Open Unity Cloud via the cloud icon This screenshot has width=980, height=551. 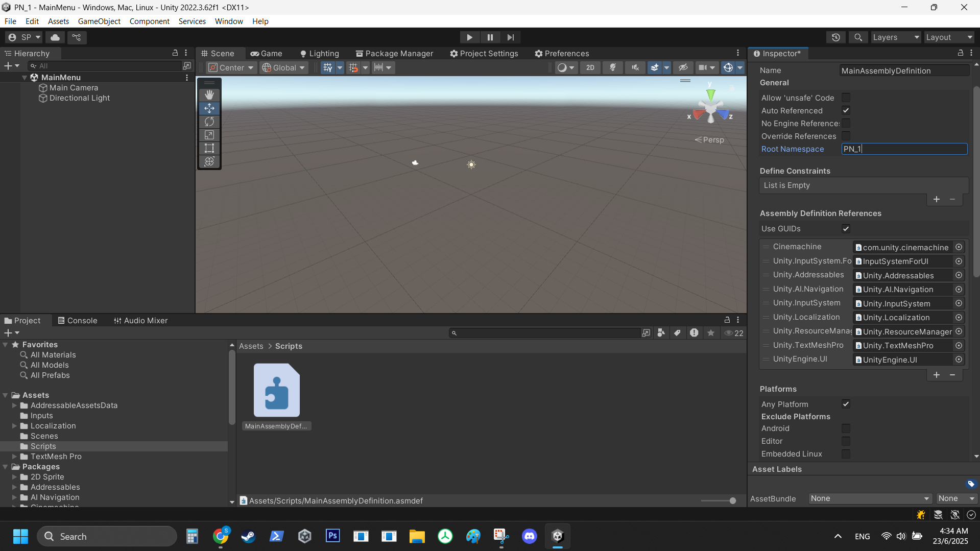55,37
